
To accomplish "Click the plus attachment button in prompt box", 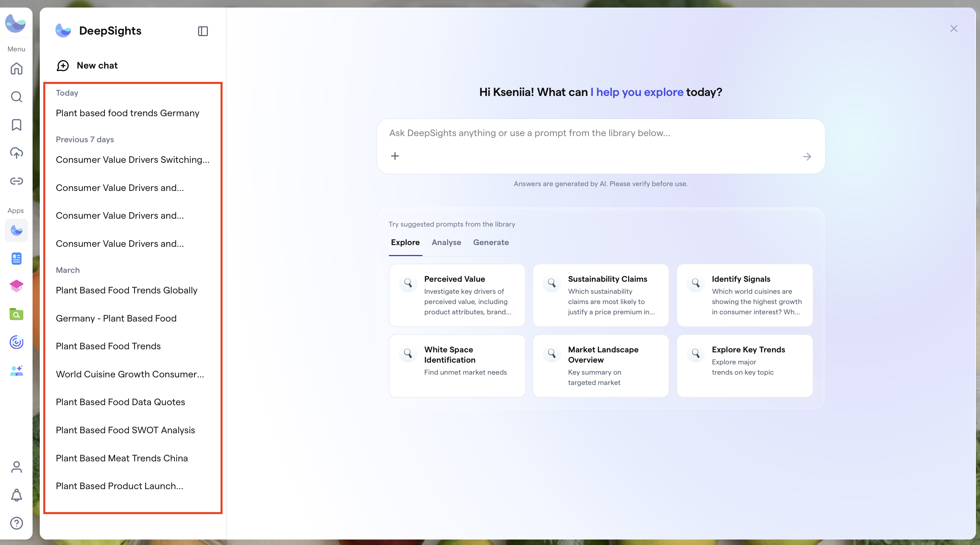I will pyautogui.click(x=395, y=156).
